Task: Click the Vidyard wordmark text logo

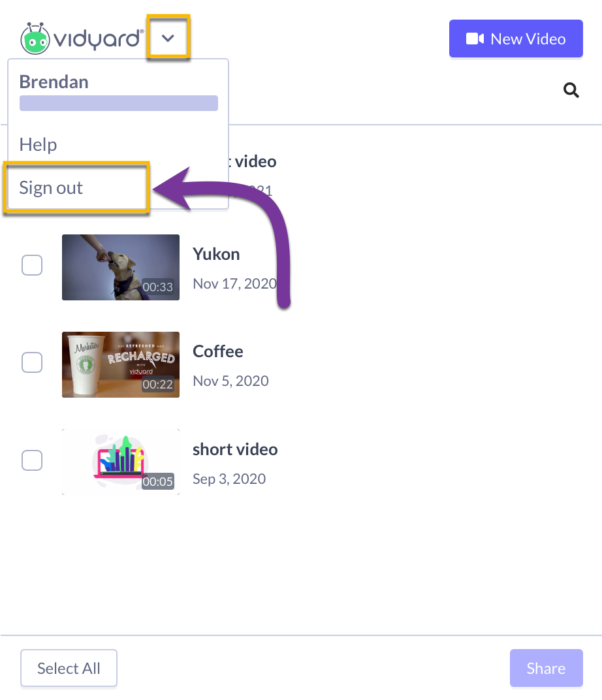Action: coord(99,39)
